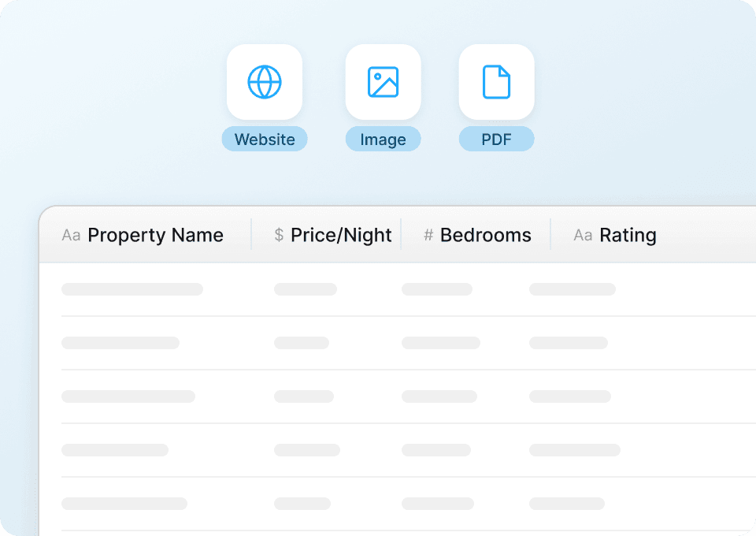Click first row's Rating cell

(x=573, y=289)
